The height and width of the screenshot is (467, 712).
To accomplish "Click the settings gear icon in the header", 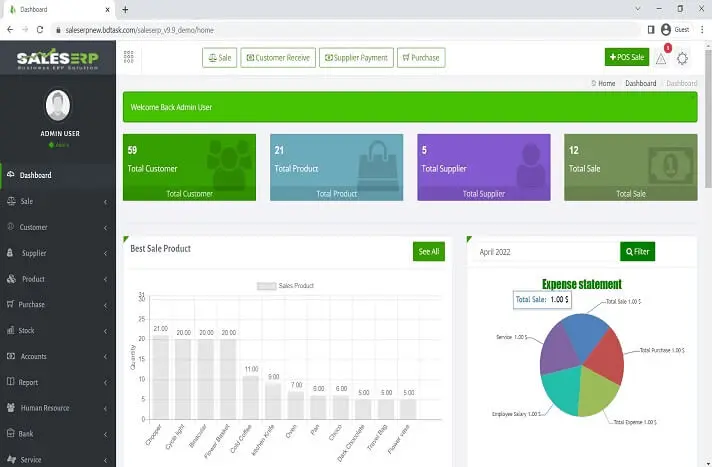I will tap(683, 58).
